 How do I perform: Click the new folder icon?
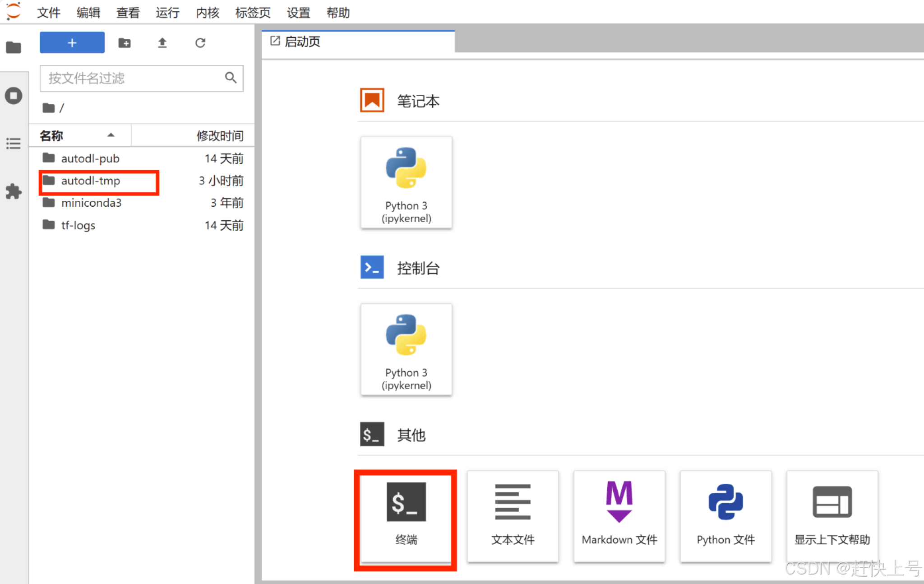pyautogui.click(x=125, y=43)
